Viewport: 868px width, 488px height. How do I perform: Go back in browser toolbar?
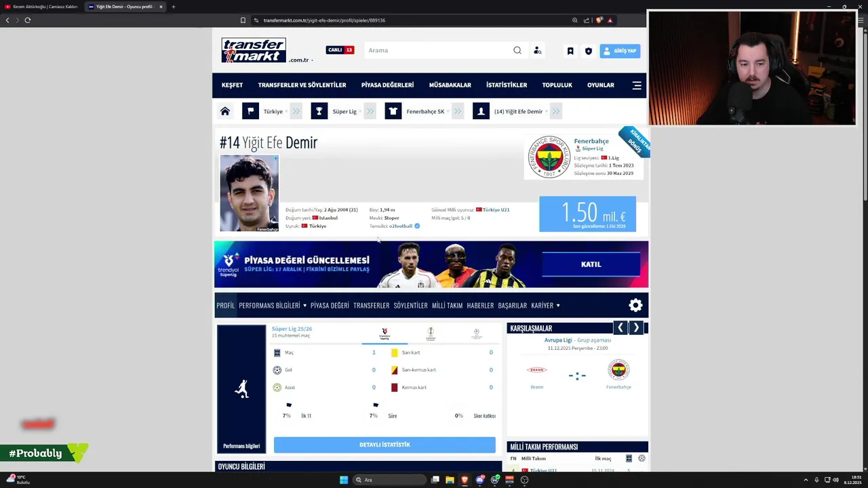[7, 20]
